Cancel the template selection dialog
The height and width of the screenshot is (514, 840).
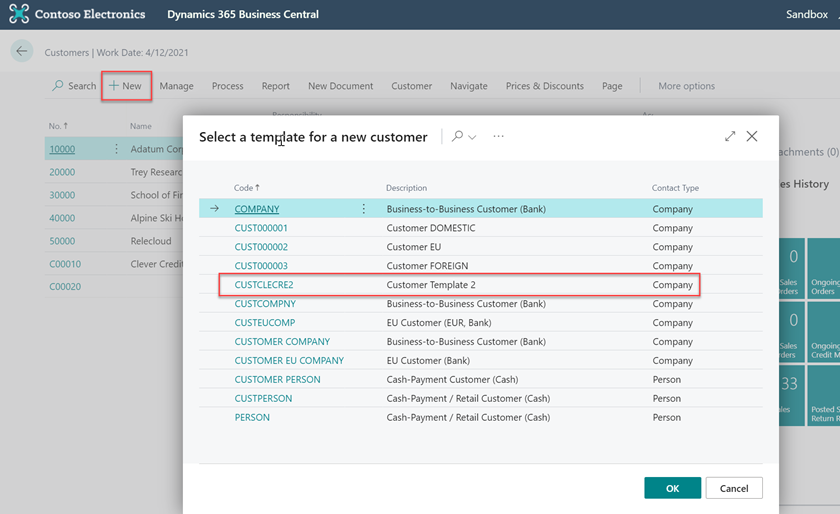[x=734, y=488]
